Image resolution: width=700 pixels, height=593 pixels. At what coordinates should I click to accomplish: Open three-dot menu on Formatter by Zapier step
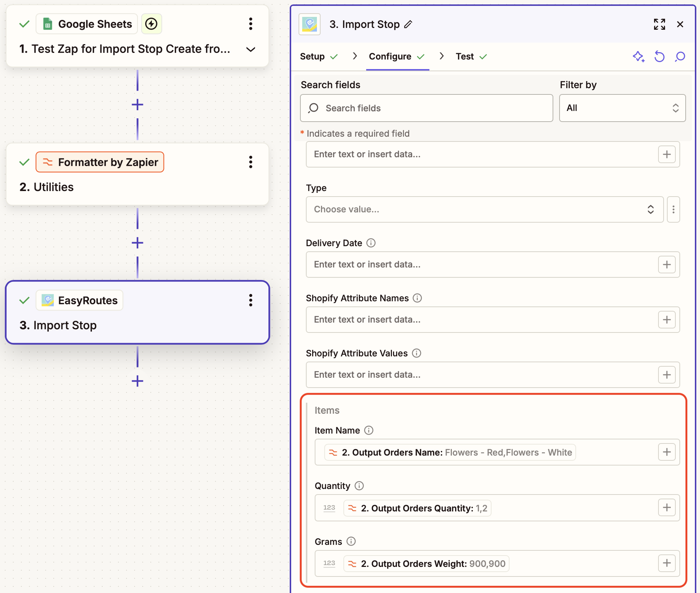251,162
